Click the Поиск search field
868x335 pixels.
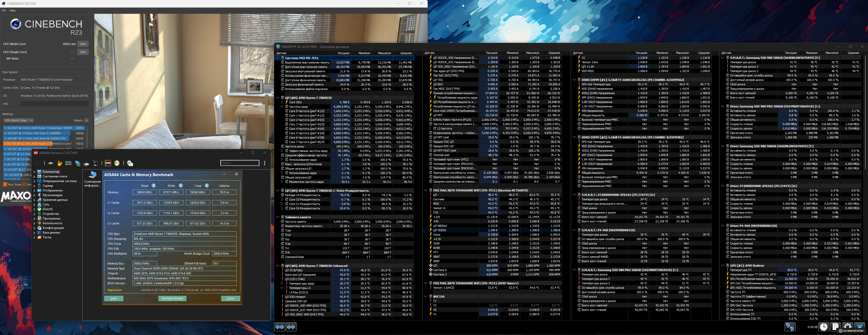[x=240, y=163]
